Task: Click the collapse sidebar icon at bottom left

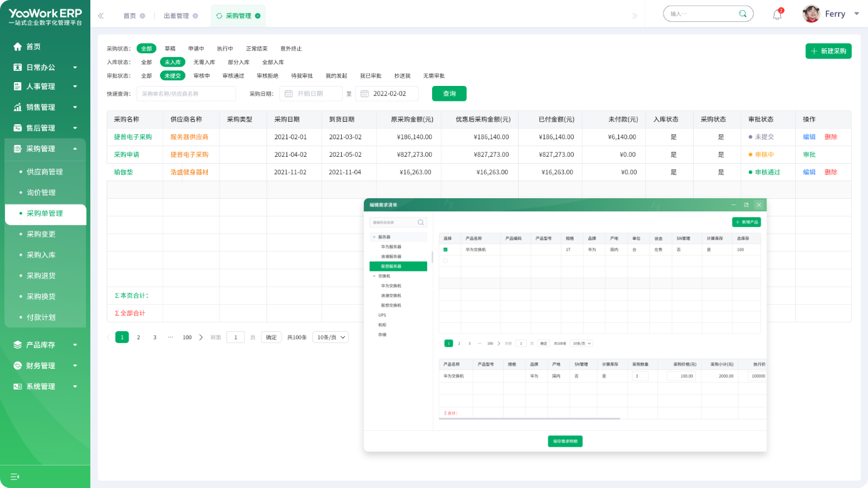Action: click(15, 477)
